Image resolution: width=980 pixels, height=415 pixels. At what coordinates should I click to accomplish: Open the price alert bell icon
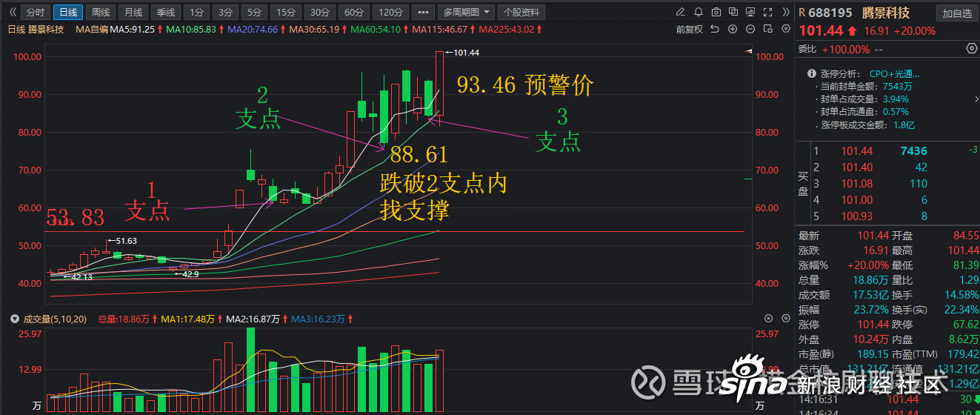click(x=699, y=13)
